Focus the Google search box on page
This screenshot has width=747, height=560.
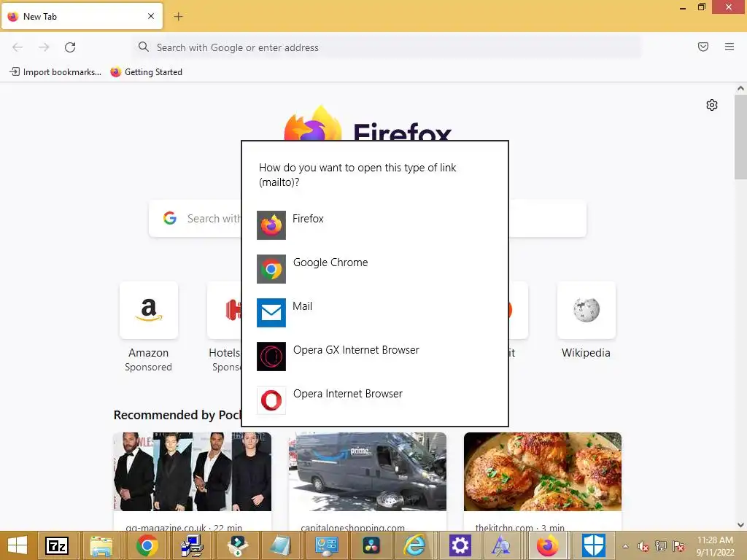point(368,219)
